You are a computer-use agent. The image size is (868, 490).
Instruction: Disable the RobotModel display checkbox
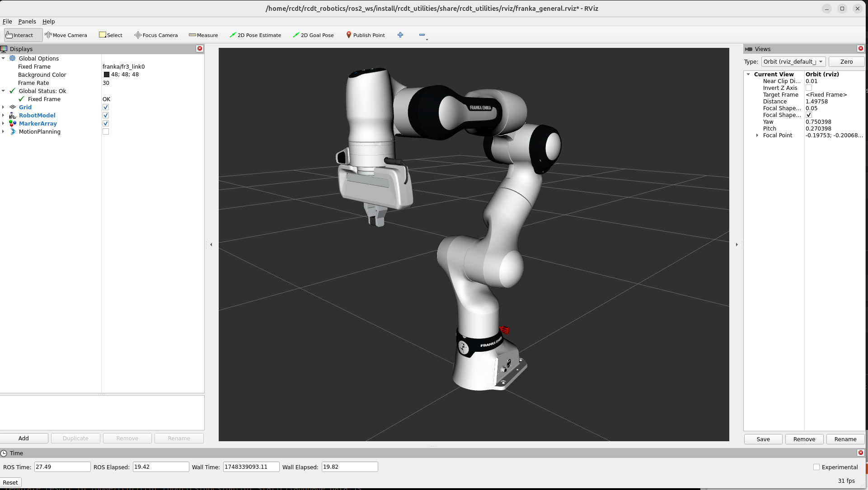click(106, 116)
